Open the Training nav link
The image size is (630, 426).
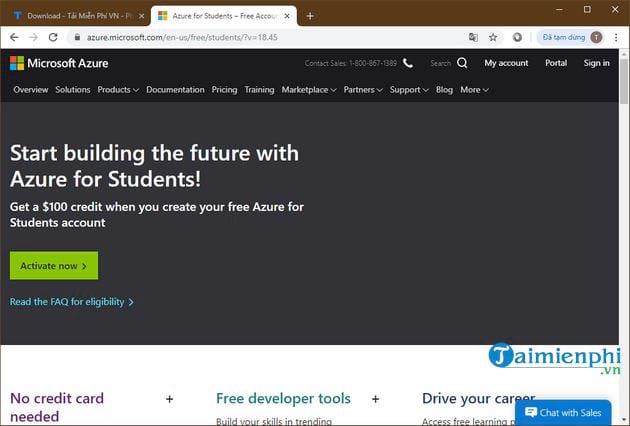[x=259, y=90]
